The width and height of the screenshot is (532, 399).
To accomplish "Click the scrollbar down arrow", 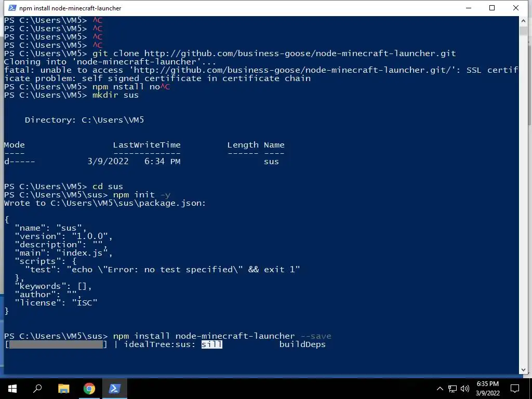I will tap(523, 370).
